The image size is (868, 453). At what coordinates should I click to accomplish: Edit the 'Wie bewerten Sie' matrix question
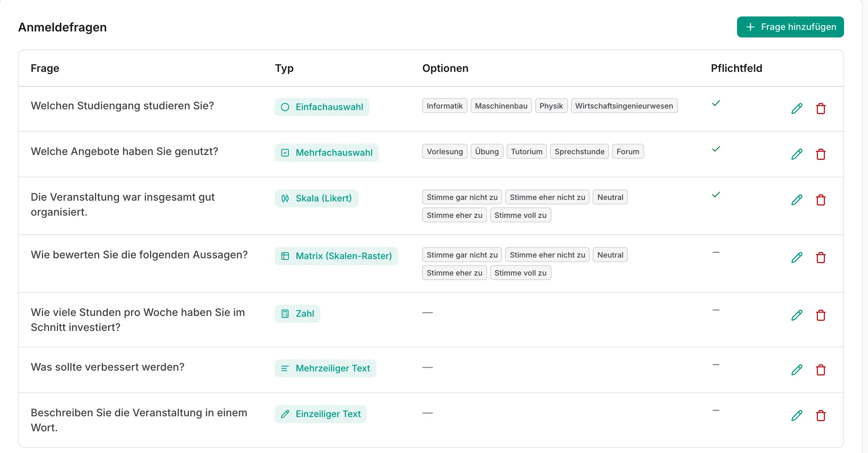pos(797,258)
